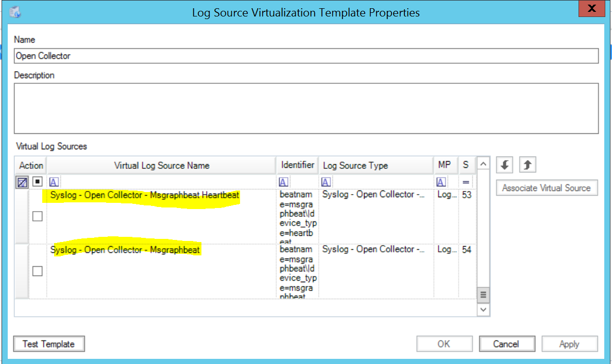Click the move up arrow icon
This screenshot has height=364, width=612.
(x=528, y=165)
